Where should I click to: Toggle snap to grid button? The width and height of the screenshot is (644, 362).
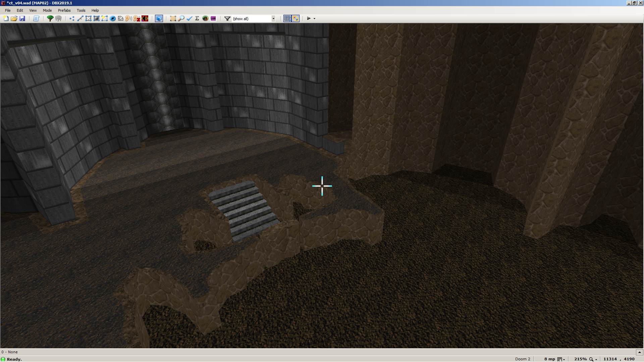click(287, 18)
